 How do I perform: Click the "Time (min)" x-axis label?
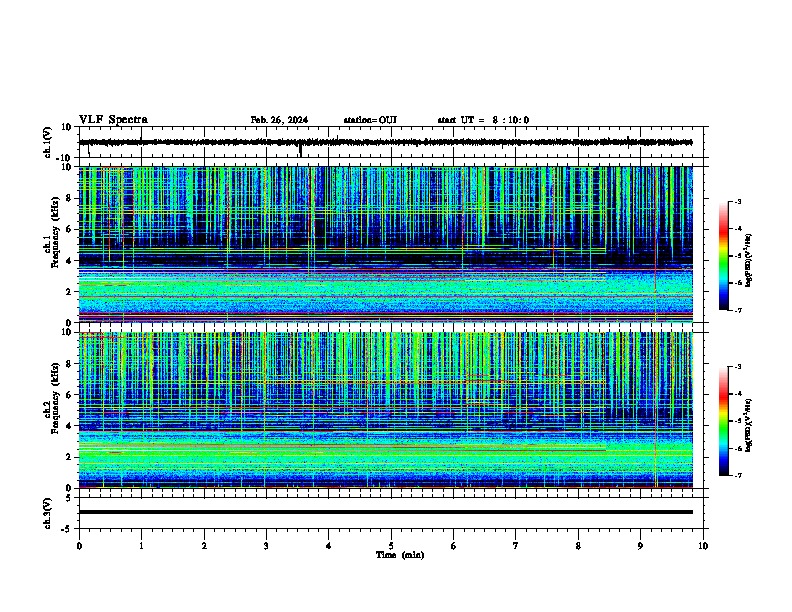click(x=400, y=555)
